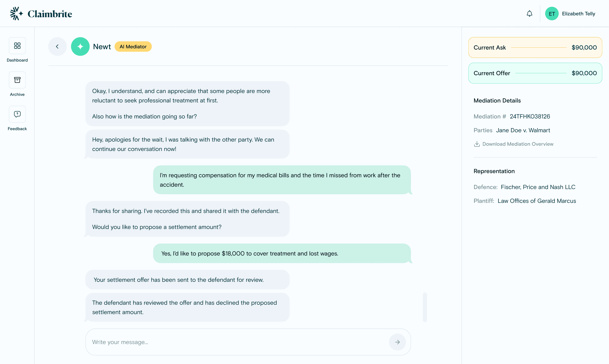Image resolution: width=609 pixels, height=364 pixels.
Task: Click the $18,000 proposal message bubble
Action: pos(282,253)
